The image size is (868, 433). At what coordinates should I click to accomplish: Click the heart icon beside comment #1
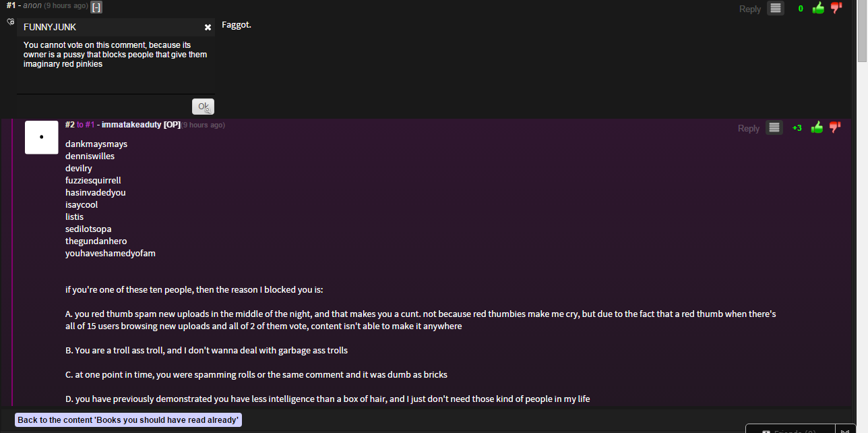(x=10, y=22)
